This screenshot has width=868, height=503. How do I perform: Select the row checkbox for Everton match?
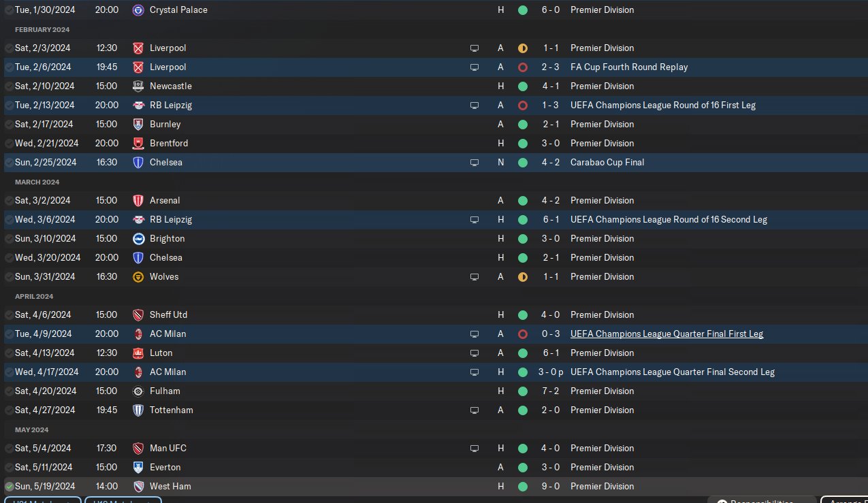click(x=9, y=468)
